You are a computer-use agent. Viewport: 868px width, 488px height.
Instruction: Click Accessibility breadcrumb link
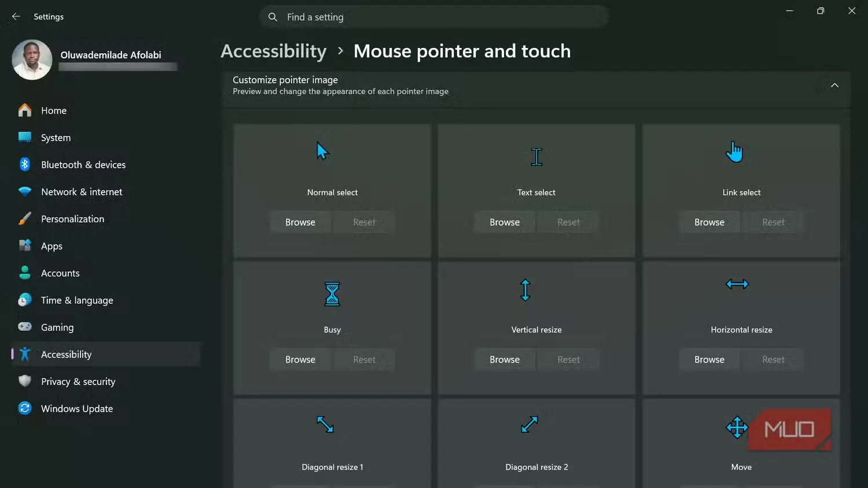[274, 51]
